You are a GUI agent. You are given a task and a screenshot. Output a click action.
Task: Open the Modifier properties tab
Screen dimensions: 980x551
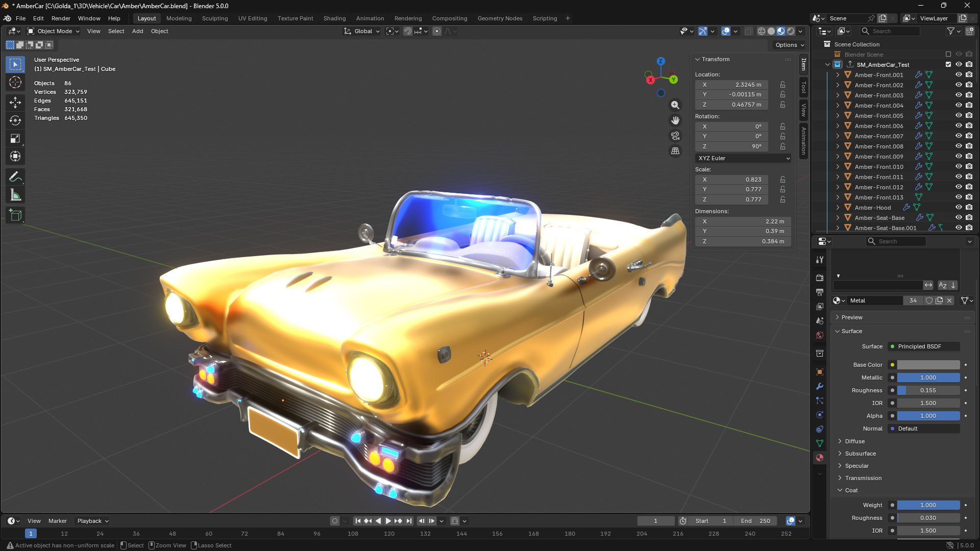(820, 386)
